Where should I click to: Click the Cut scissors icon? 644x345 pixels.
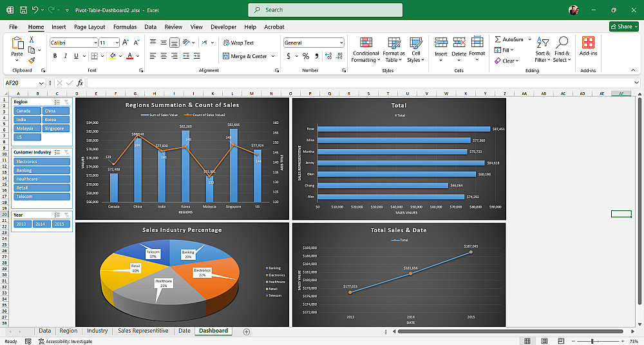tap(32, 40)
